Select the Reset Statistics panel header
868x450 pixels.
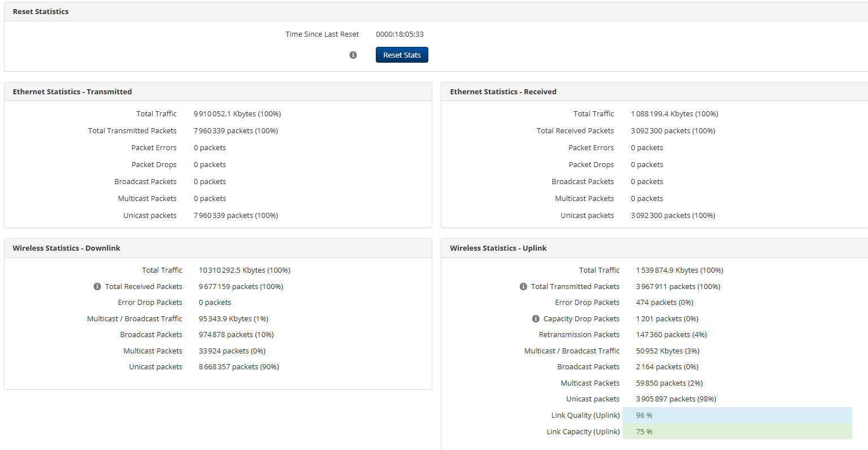[41, 11]
